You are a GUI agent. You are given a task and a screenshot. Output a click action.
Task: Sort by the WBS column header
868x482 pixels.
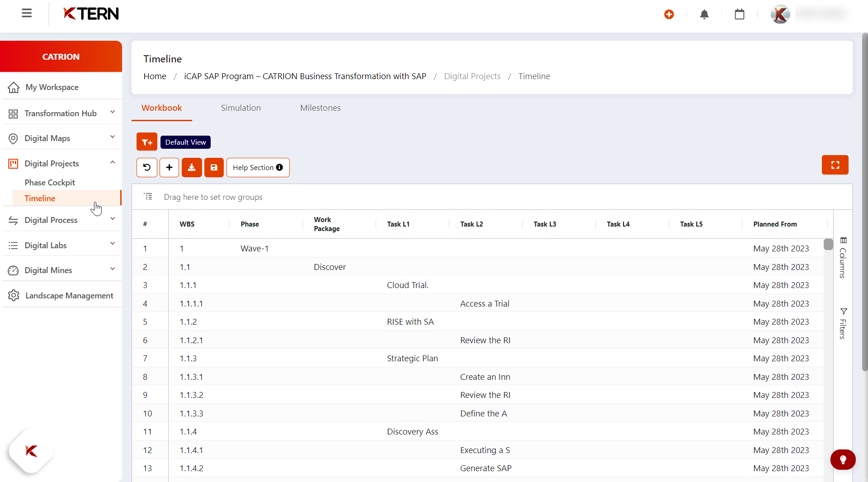(x=187, y=224)
